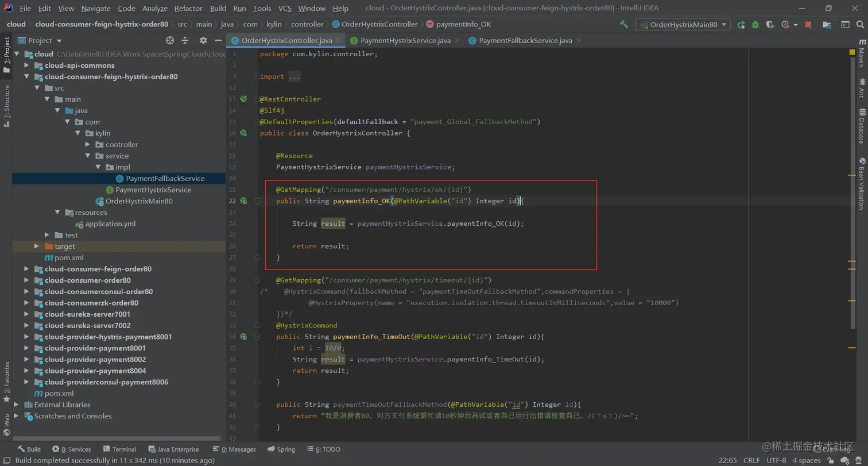Open Search Everywhere magnifier icon
This screenshot has width=868, height=466.
coord(860,25)
